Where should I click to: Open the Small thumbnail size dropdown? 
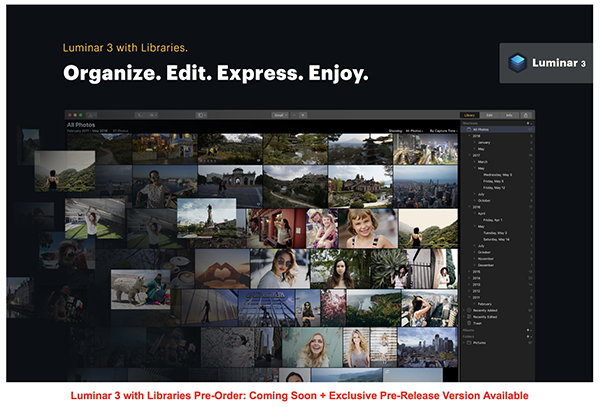(x=280, y=115)
